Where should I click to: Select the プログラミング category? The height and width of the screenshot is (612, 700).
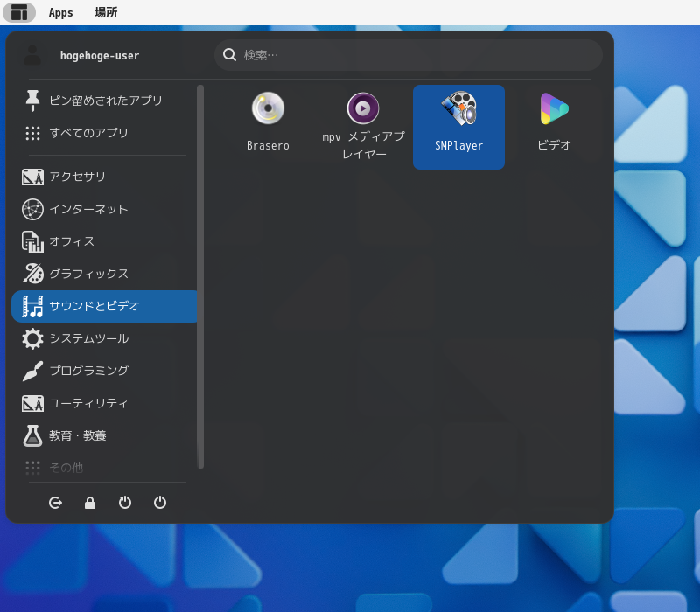coord(104,371)
